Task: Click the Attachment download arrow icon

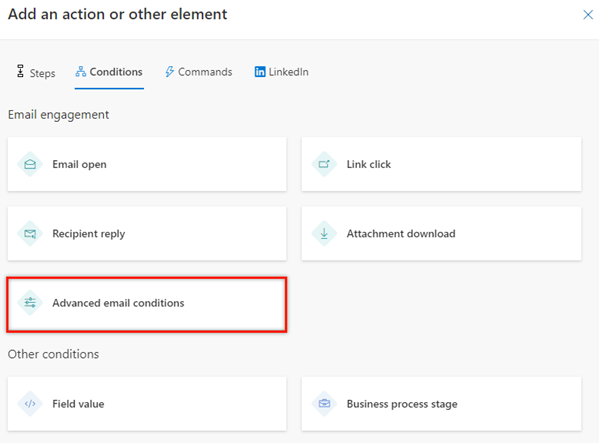Action: (x=324, y=234)
